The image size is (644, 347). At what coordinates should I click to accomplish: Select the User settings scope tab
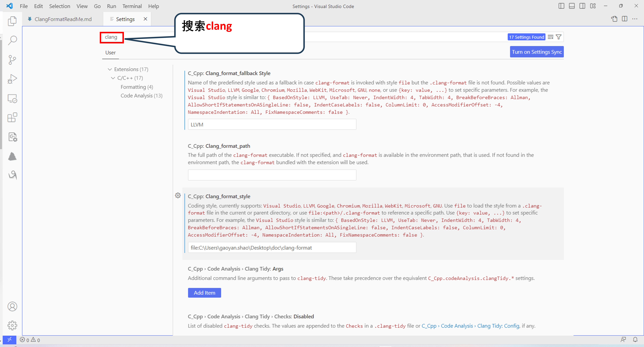pyautogui.click(x=110, y=52)
